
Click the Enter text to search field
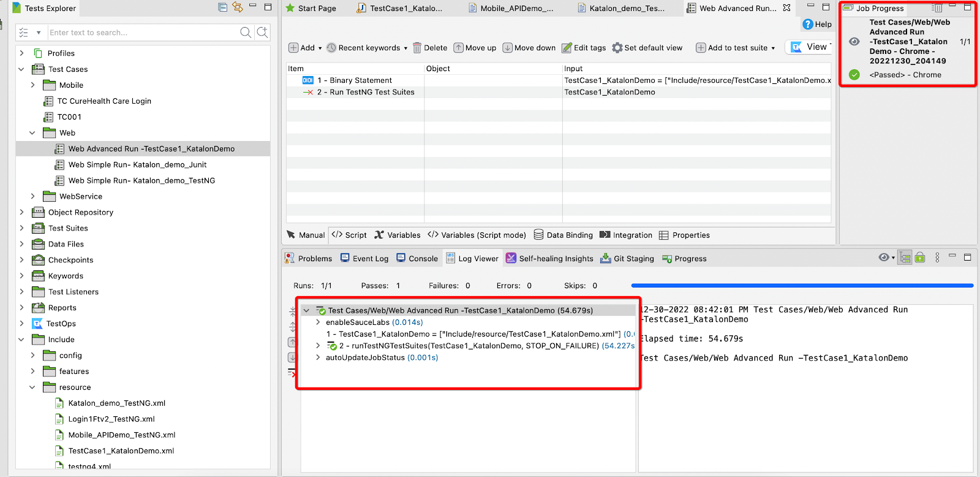[x=141, y=32]
